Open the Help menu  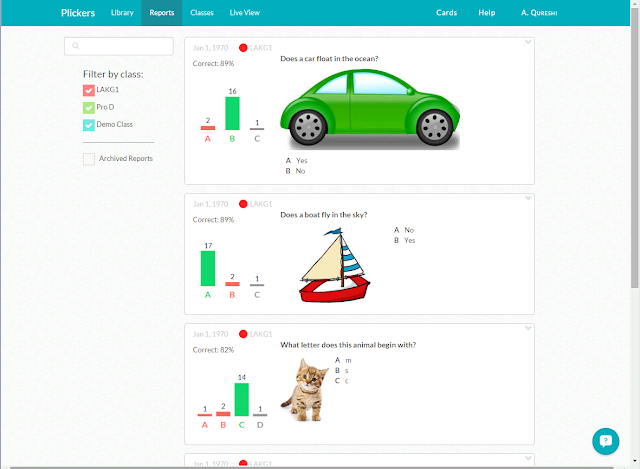[487, 13]
